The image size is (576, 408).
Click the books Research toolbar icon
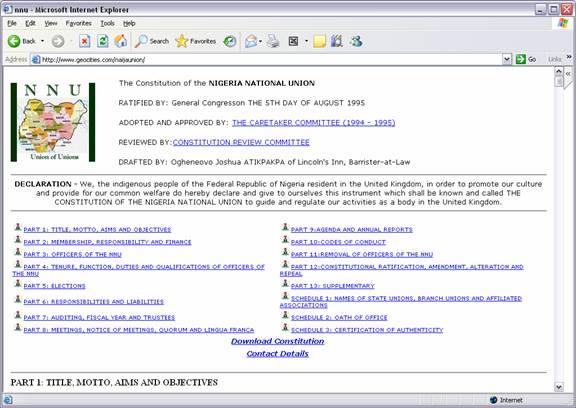pyautogui.click(x=336, y=41)
